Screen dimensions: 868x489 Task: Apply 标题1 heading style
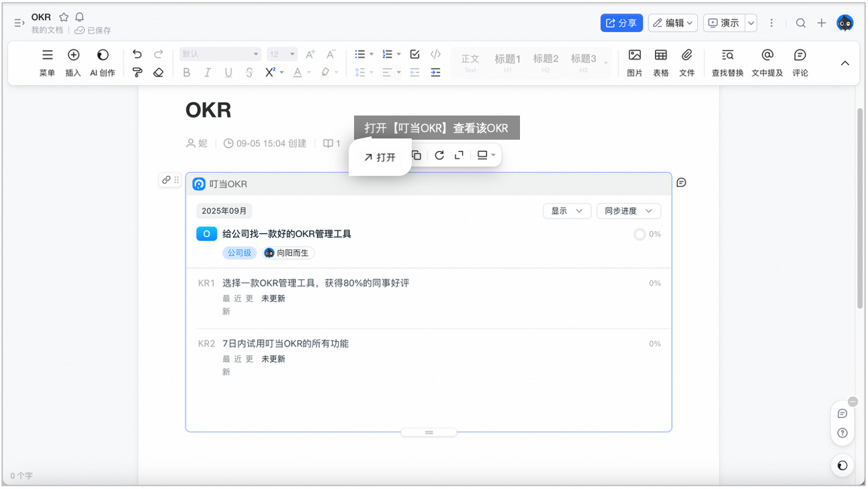tap(508, 63)
